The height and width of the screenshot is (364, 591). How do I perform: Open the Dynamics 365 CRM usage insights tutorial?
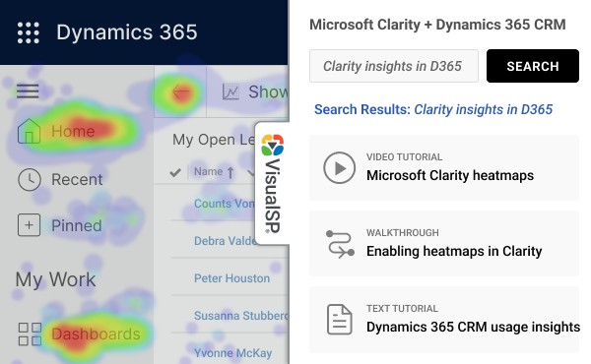point(444,319)
